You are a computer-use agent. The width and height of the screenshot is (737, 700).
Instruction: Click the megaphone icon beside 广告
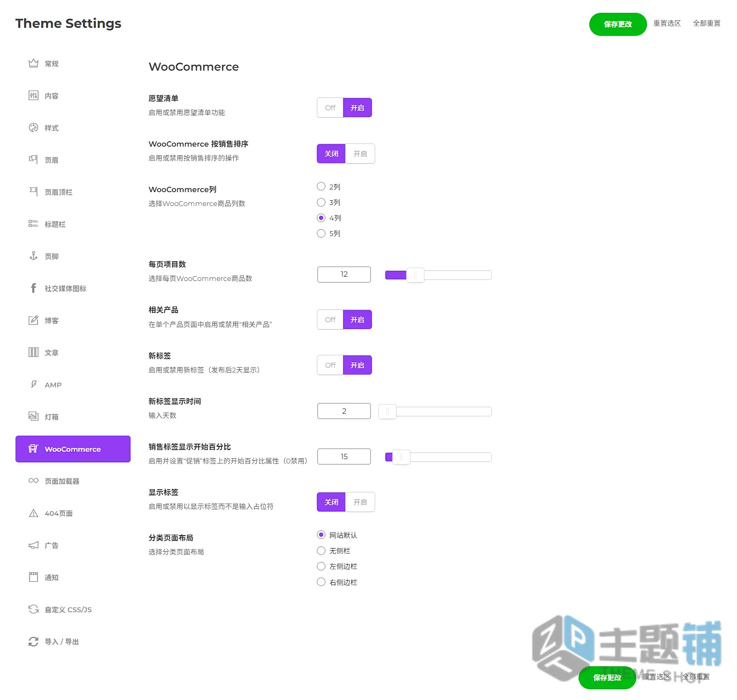click(x=33, y=545)
